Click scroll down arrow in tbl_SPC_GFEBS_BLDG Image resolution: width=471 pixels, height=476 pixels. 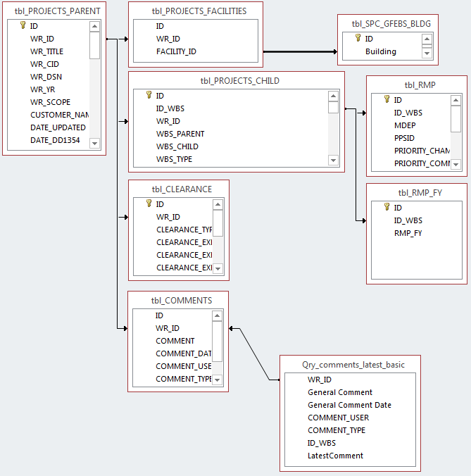(x=427, y=53)
